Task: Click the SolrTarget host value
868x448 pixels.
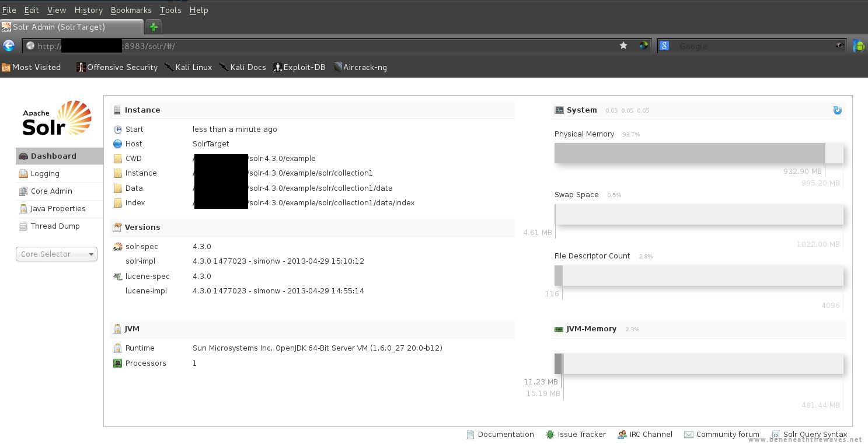Action: point(211,144)
